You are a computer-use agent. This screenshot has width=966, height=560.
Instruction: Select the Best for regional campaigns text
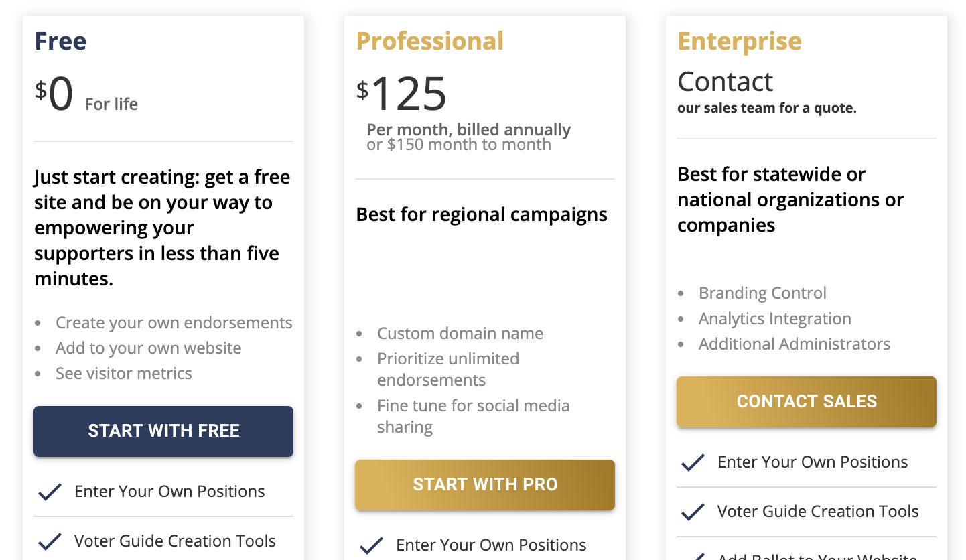481,214
